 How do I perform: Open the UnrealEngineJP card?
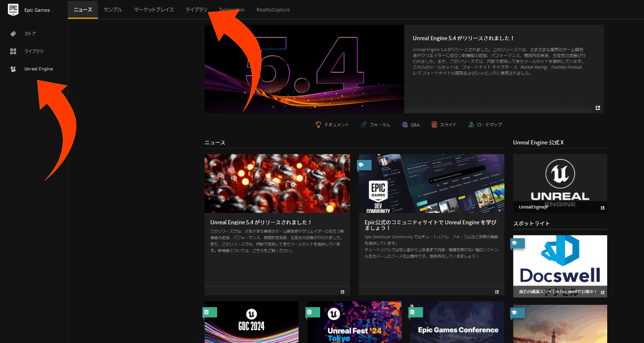click(x=560, y=183)
